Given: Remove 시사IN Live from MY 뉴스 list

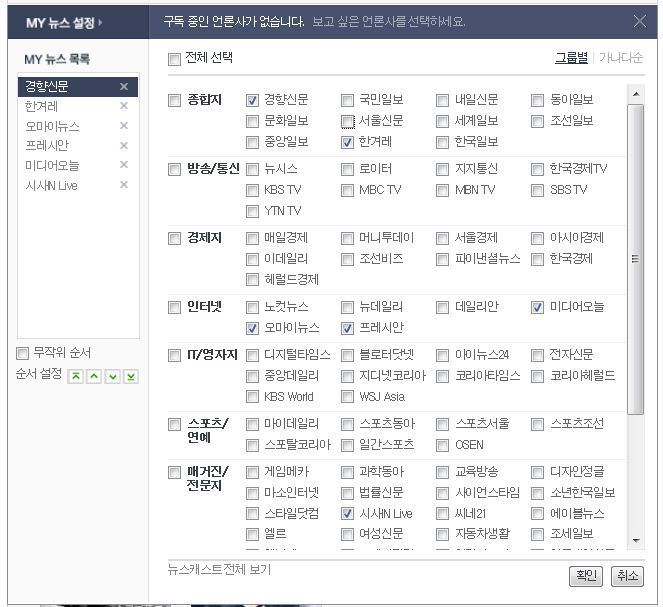Looking at the screenshot, I should [x=124, y=185].
